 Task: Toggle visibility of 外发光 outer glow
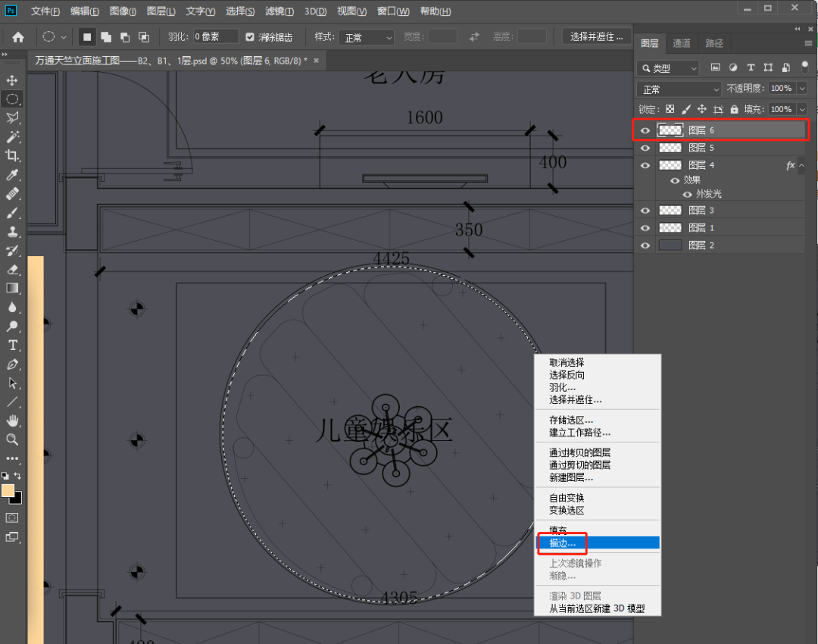(688, 195)
